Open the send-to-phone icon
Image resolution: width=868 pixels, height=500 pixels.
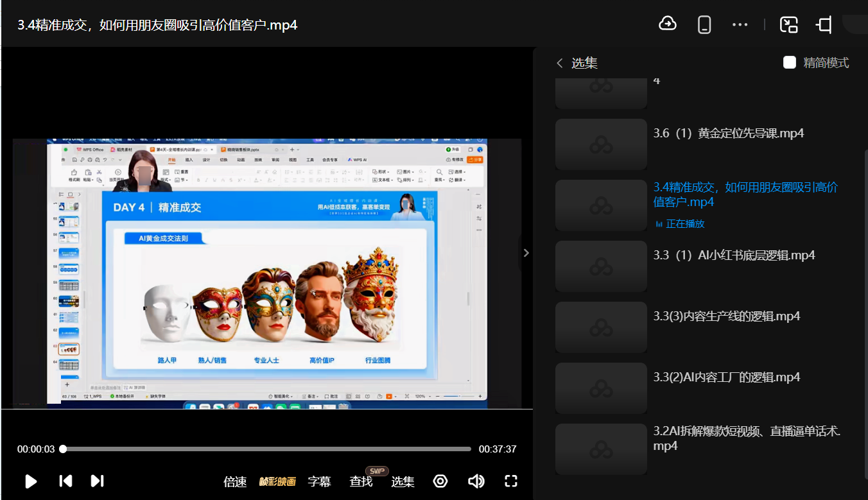(704, 24)
